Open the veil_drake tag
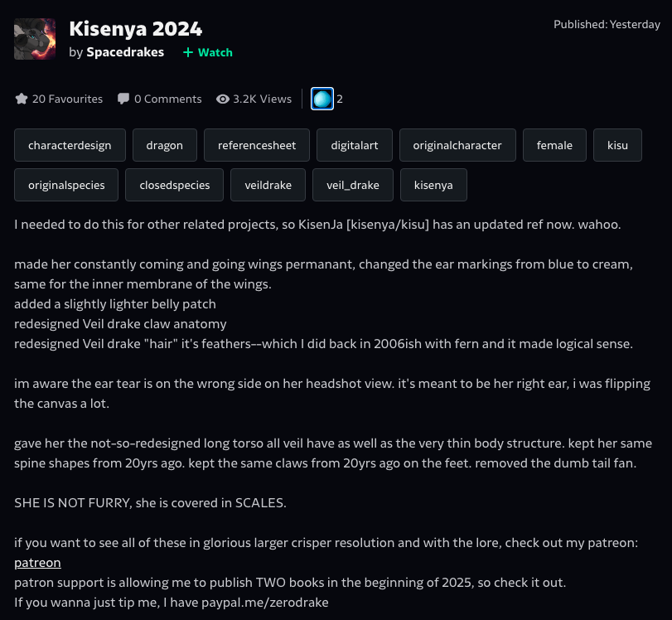This screenshot has height=620, width=672. pyautogui.click(x=353, y=185)
